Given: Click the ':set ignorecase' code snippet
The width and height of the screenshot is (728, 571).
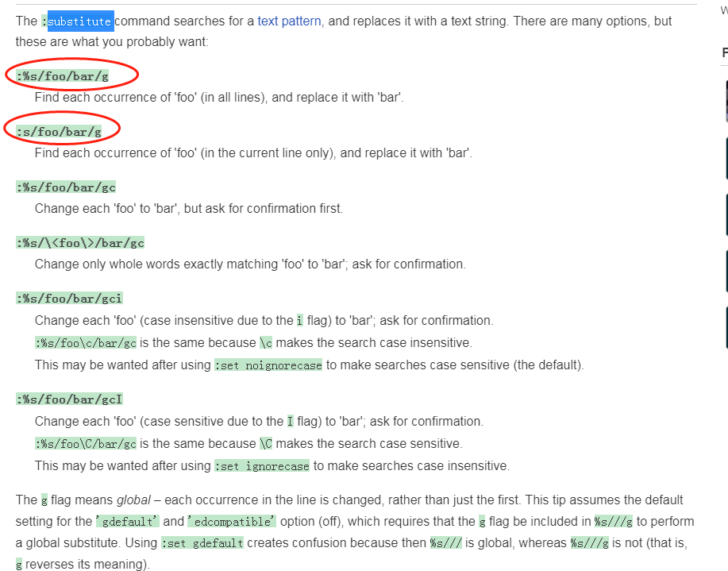Looking at the screenshot, I should 261,466.
